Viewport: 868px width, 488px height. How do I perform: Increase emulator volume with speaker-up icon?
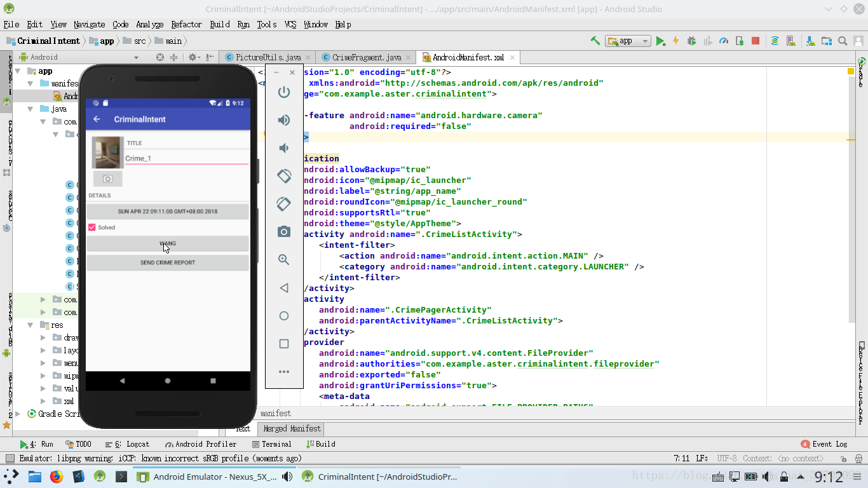point(284,120)
